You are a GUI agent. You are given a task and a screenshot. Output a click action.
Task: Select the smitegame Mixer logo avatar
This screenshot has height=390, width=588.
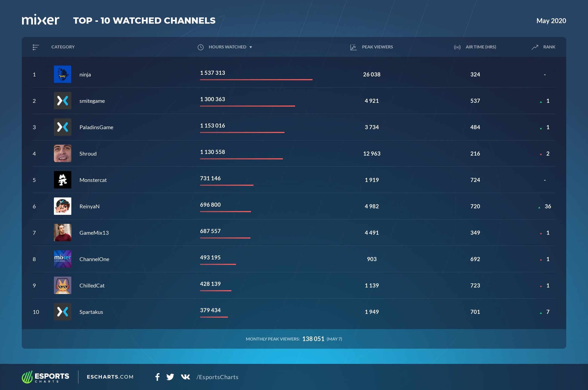63,101
